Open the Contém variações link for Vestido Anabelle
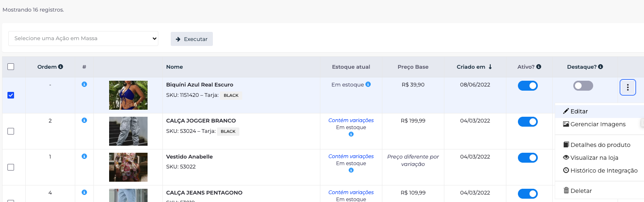 pyautogui.click(x=351, y=156)
